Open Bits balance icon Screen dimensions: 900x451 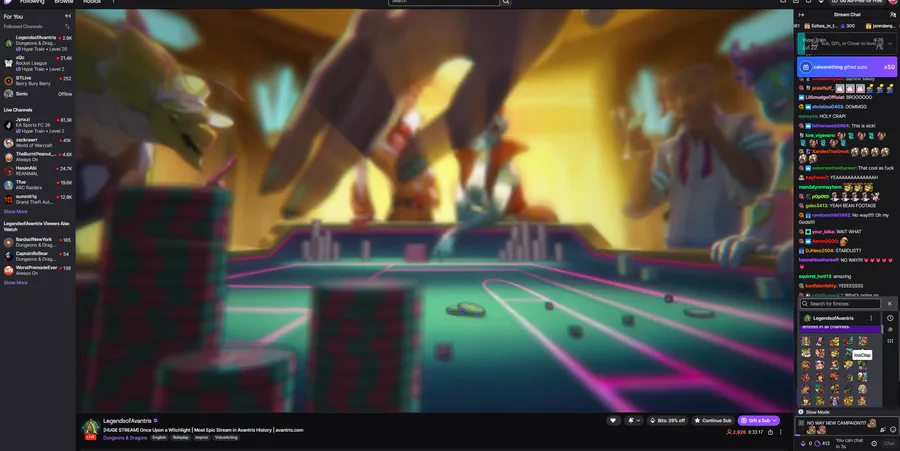pos(804,444)
